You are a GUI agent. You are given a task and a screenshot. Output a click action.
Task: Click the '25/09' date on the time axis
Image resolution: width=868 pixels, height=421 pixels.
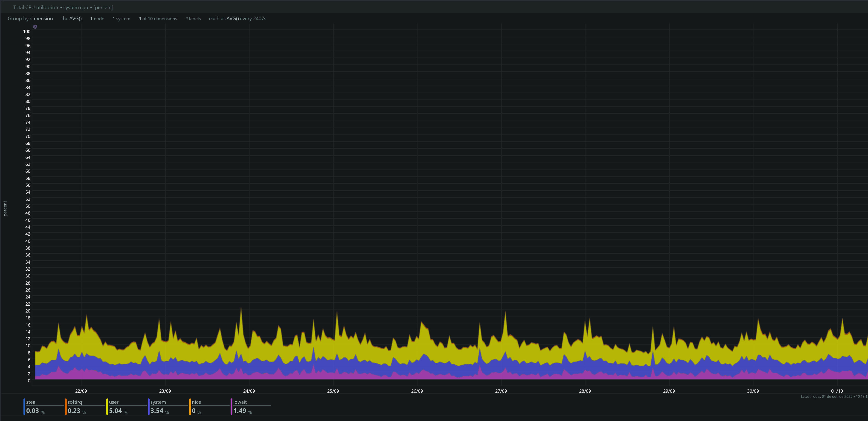click(333, 391)
